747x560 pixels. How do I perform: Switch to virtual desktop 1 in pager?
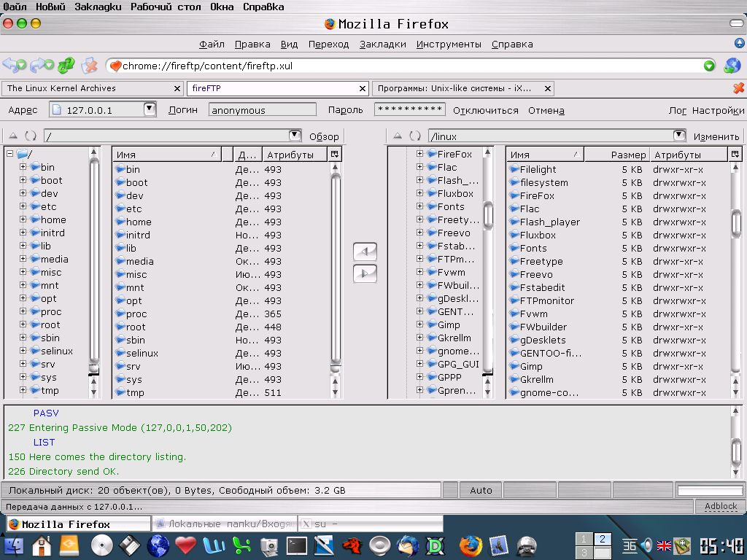tap(584, 539)
